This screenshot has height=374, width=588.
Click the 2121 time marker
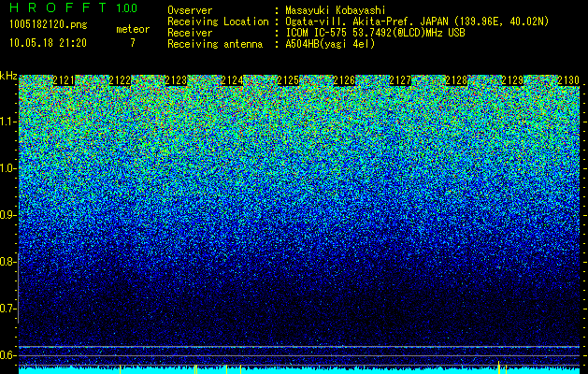pyautogui.click(x=64, y=80)
